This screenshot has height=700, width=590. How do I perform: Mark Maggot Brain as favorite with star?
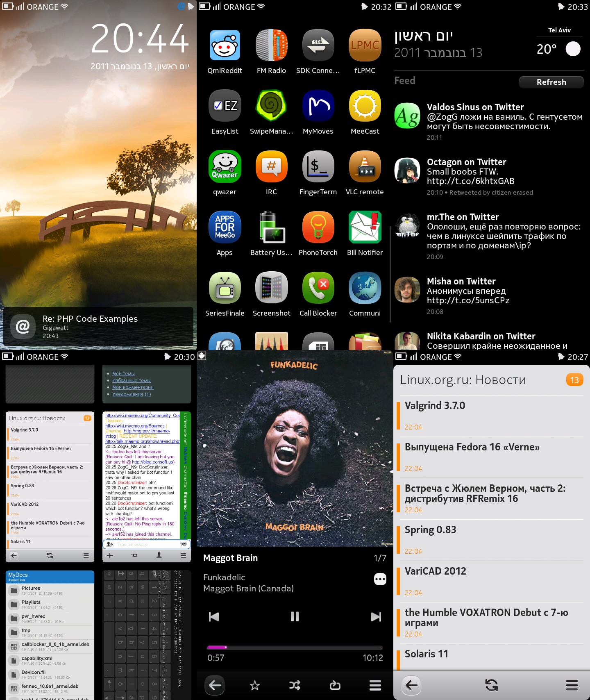point(254,685)
